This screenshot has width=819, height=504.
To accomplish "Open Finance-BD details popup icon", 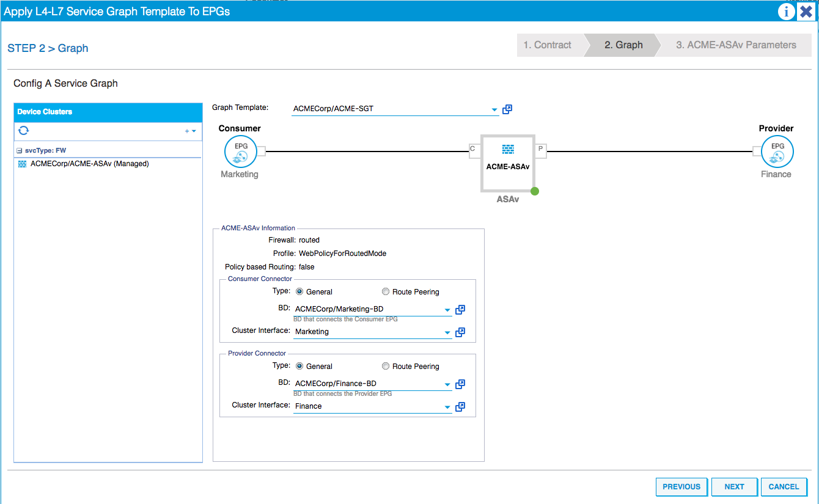I will click(460, 384).
